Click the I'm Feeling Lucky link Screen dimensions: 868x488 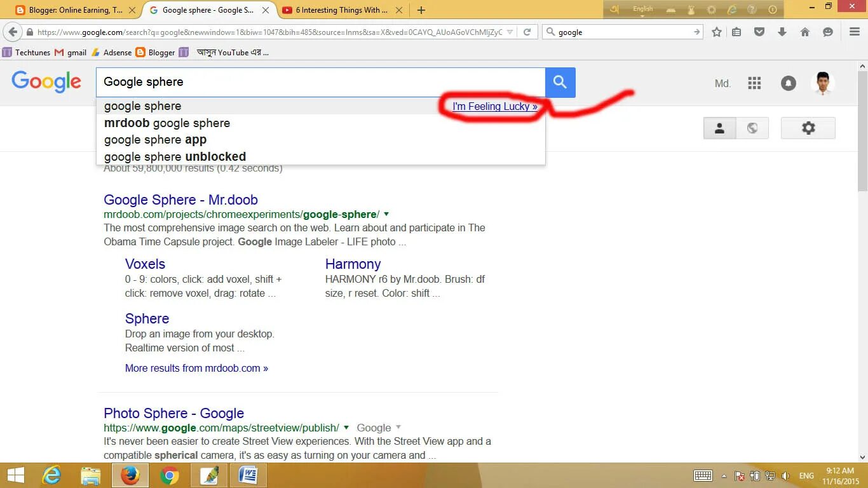(495, 107)
